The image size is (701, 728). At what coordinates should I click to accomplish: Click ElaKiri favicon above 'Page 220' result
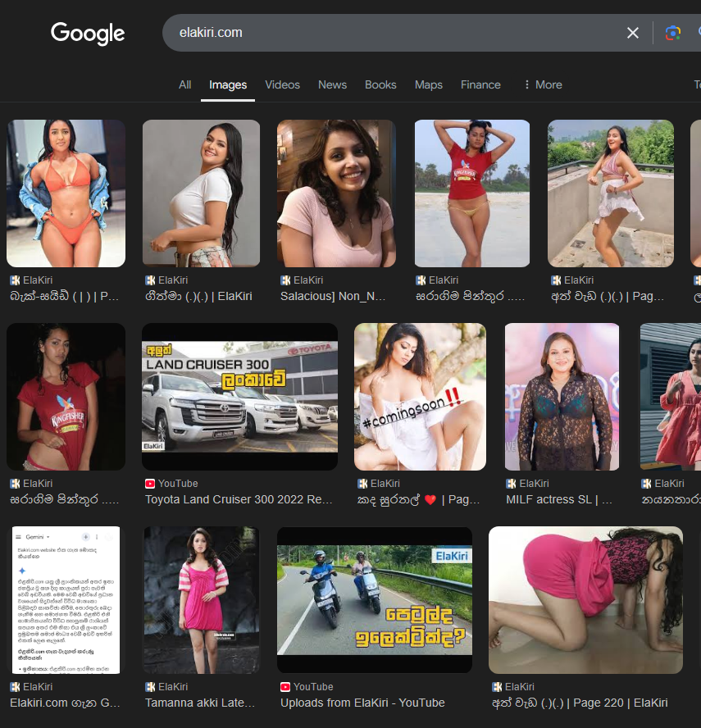[497, 687]
